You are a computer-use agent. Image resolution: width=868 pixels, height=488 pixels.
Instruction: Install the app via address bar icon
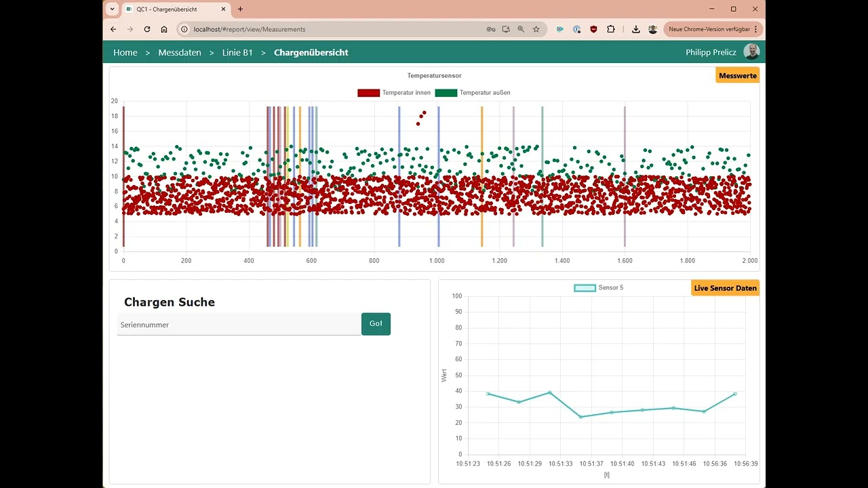point(506,29)
